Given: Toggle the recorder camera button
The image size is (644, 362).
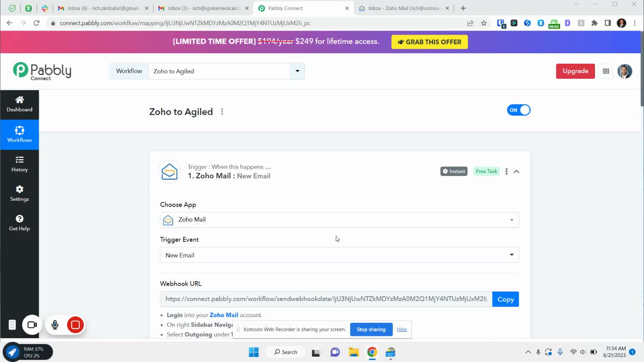Looking at the screenshot, I should pos(32,325).
